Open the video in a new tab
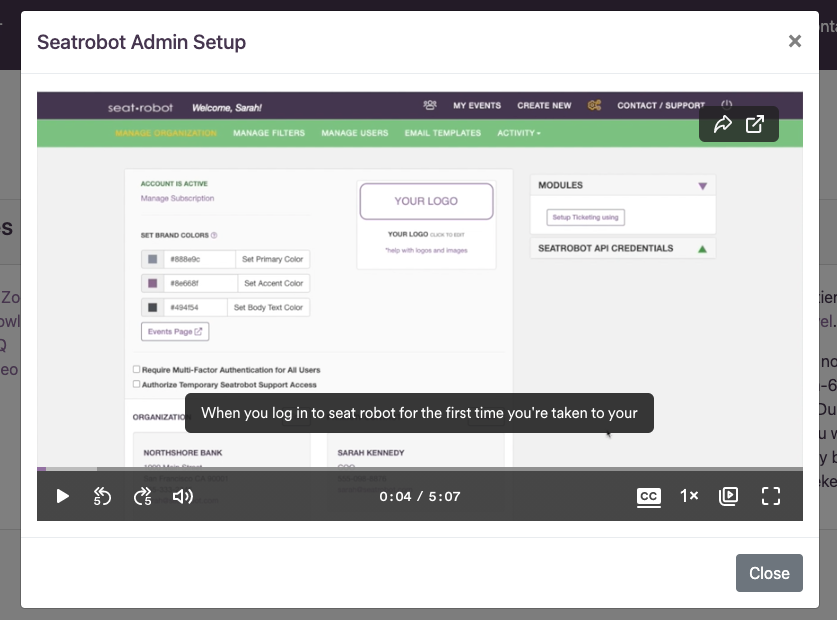 coord(755,125)
